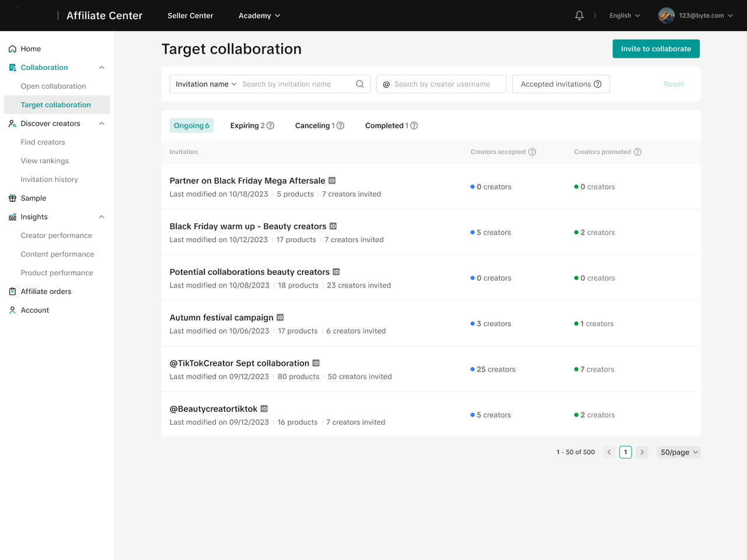
Task: Open Find creators in sidebar
Action: coord(43,142)
